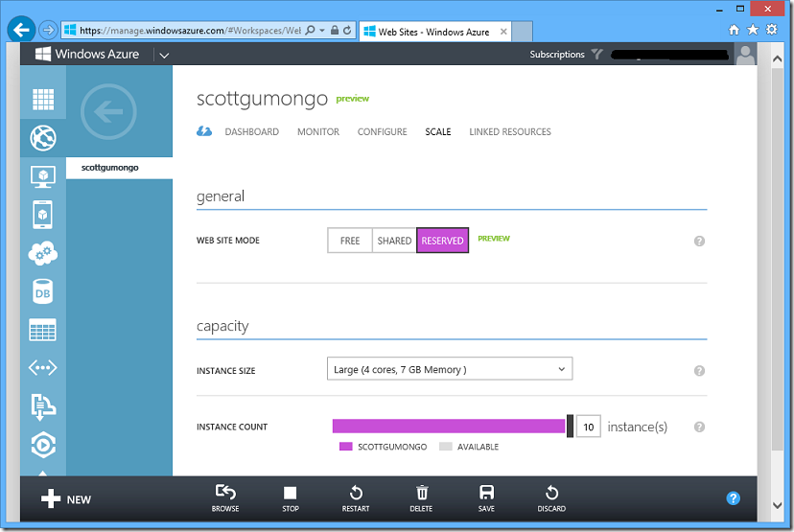Switch to LINKED RESOURCES tab
794x532 pixels.
[x=510, y=131]
